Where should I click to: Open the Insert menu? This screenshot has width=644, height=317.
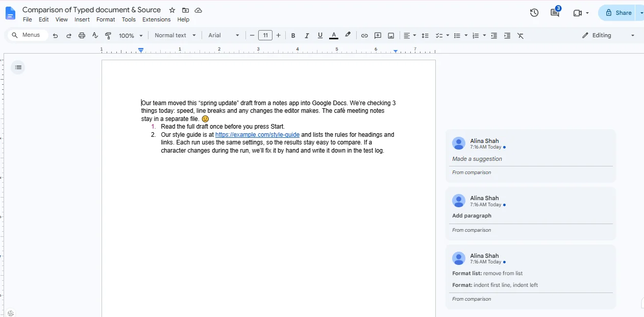pyautogui.click(x=82, y=19)
